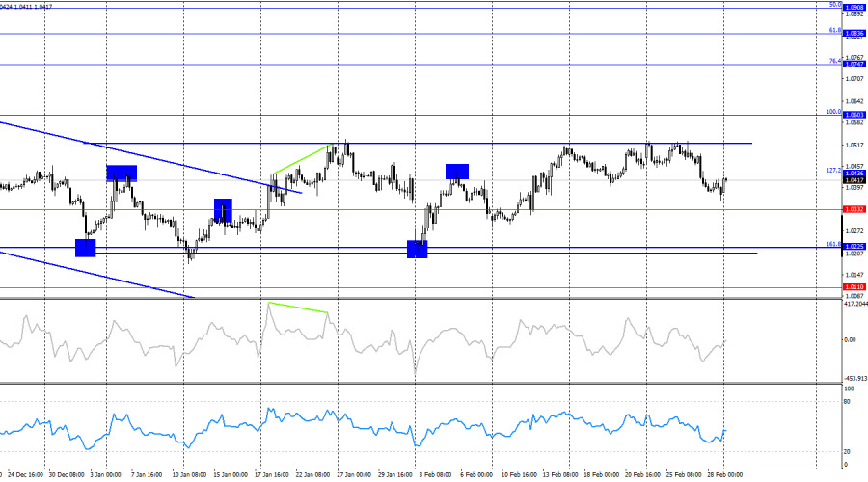The width and height of the screenshot is (868, 482).
Task: Click the 7 Jan 16:00 date label
Action: [x=147, y=475]
